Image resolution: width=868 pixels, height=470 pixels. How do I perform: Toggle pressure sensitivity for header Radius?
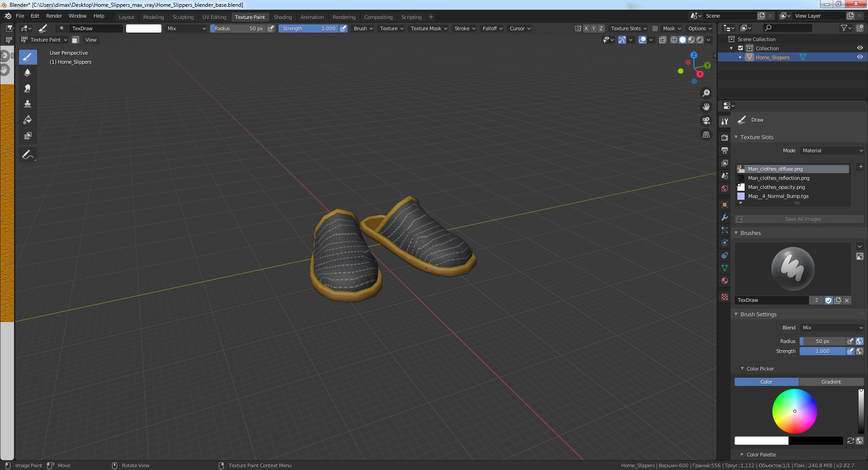coord(271,28)
